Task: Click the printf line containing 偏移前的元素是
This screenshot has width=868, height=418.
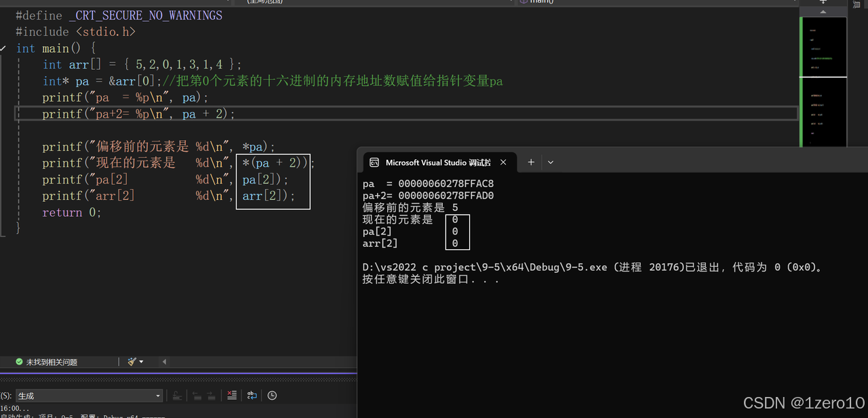Action: [x=159, y=147]
